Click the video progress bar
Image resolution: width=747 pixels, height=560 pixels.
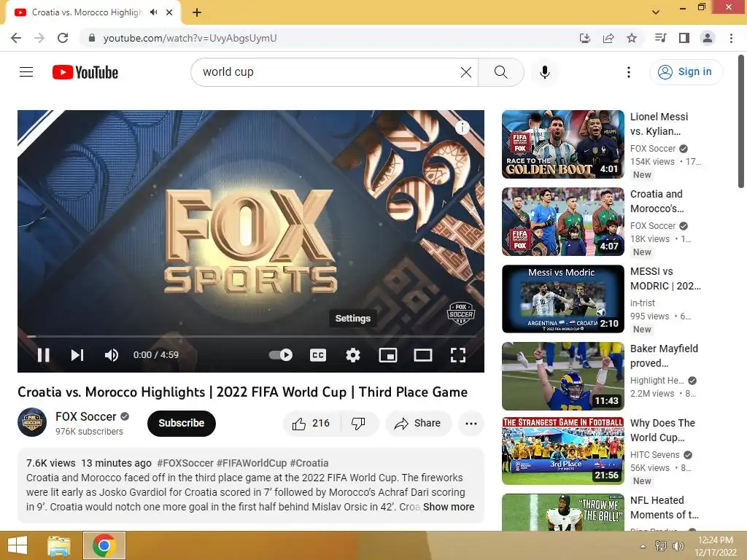(251, 336)
